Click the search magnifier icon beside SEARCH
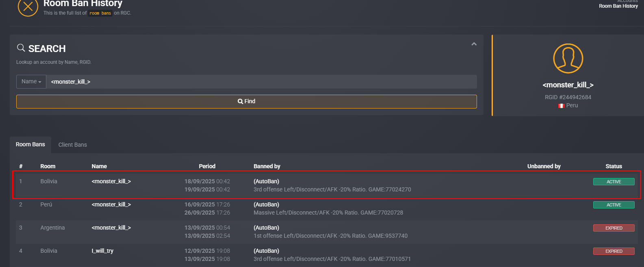 tap(21, 48)
